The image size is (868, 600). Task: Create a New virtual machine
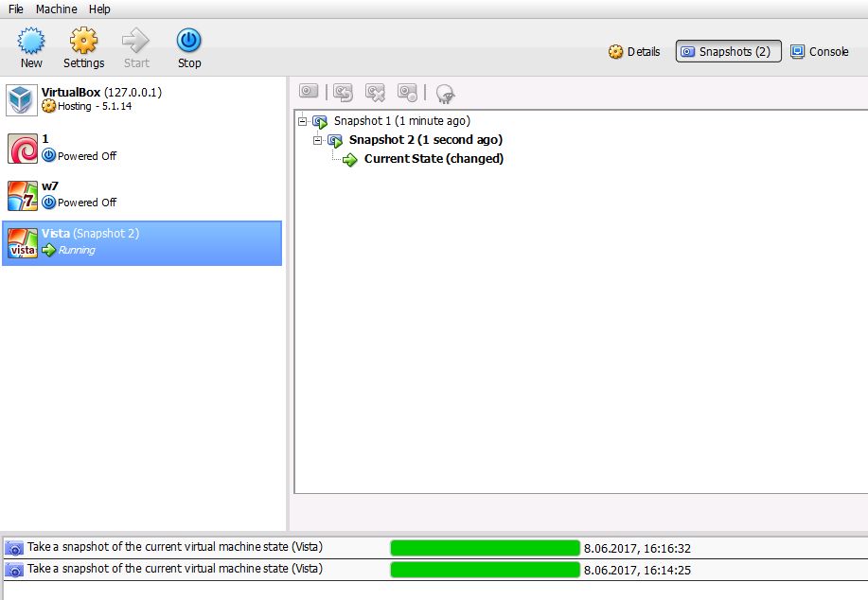(x=31, y=47)
